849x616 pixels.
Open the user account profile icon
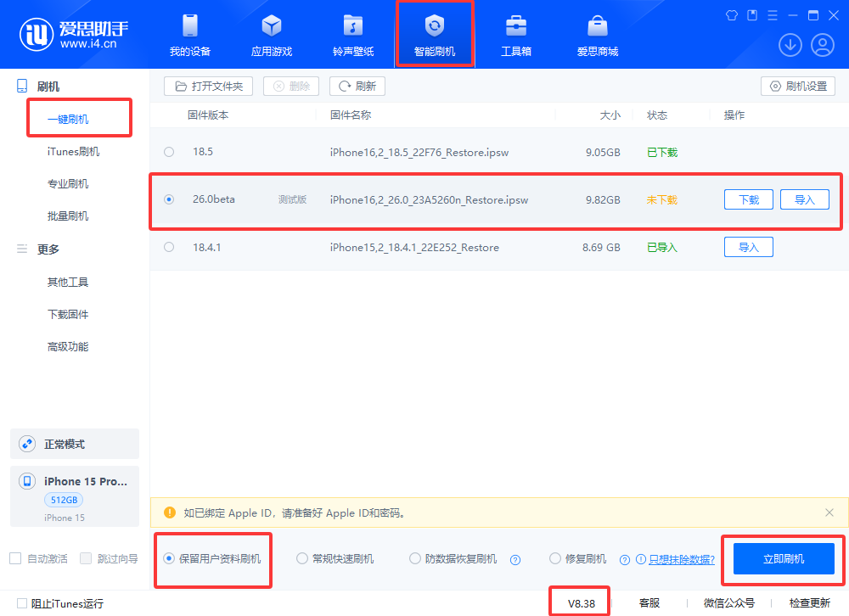(822, 45)
